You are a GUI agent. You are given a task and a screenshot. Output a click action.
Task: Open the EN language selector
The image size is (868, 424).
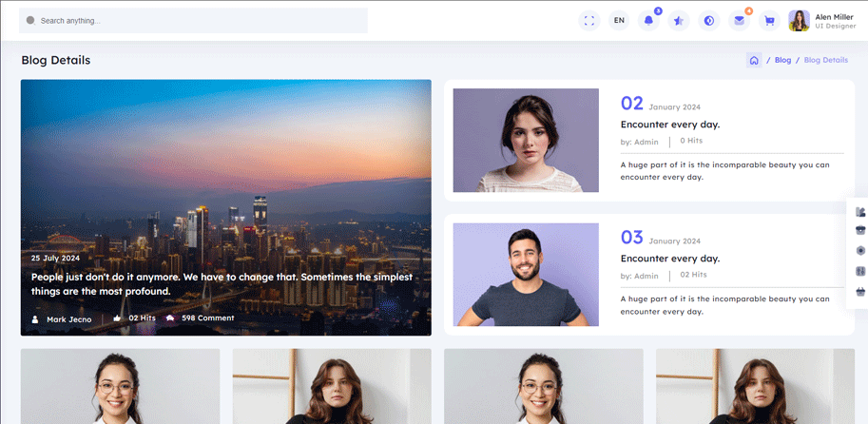tap(619, 21)
